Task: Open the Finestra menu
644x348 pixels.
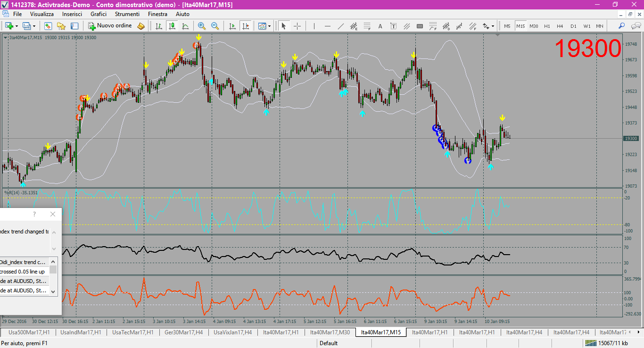Action: click(x=157, y=14)
